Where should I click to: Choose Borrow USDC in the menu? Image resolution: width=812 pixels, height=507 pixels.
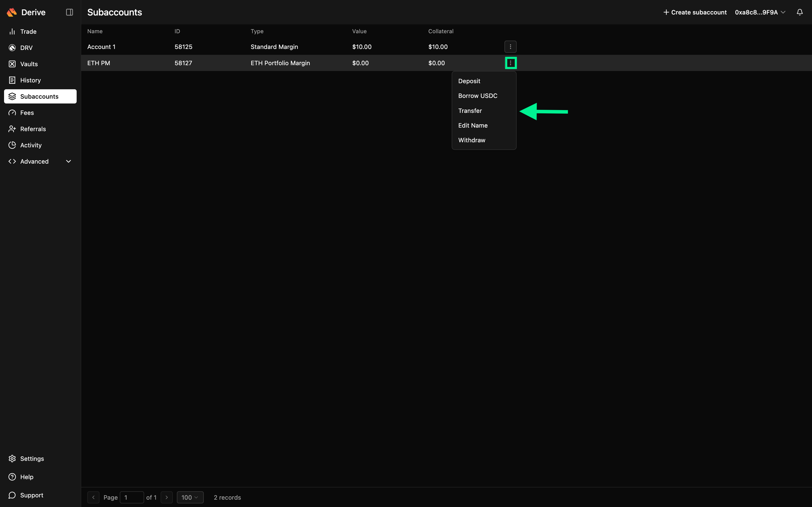coord(478,96)
